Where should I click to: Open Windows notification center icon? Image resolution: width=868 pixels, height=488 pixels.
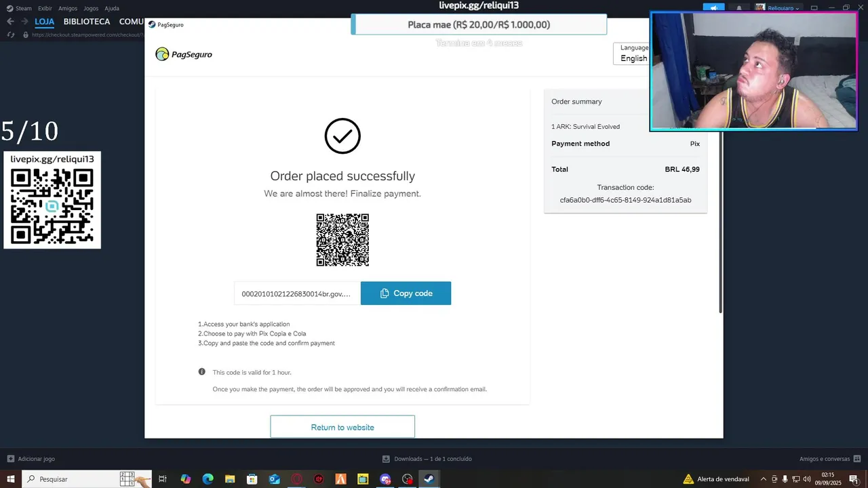(x=854, y=479)
